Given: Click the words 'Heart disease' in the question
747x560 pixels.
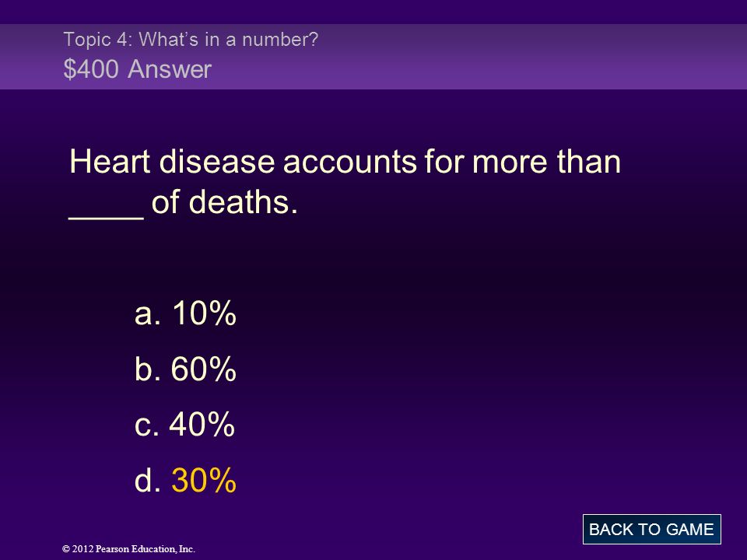Looking at the screenshot, I should coord(172,162).
